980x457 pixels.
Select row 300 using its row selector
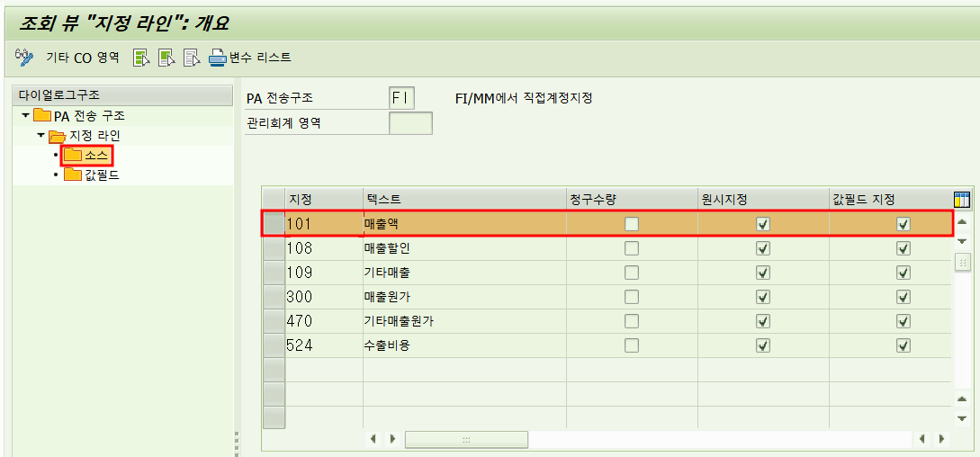pyautogui.click(x=274, y=296)
